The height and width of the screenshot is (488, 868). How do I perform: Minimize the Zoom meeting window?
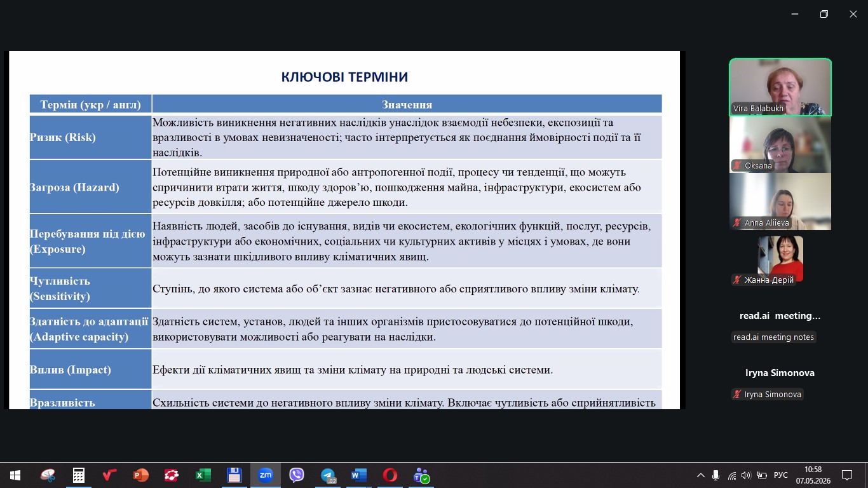795,14
